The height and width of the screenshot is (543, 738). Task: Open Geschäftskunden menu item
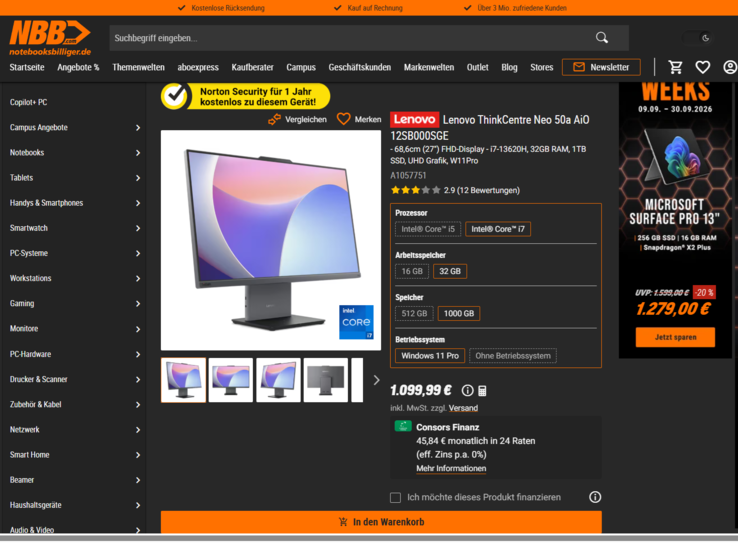tap(360, 67)
